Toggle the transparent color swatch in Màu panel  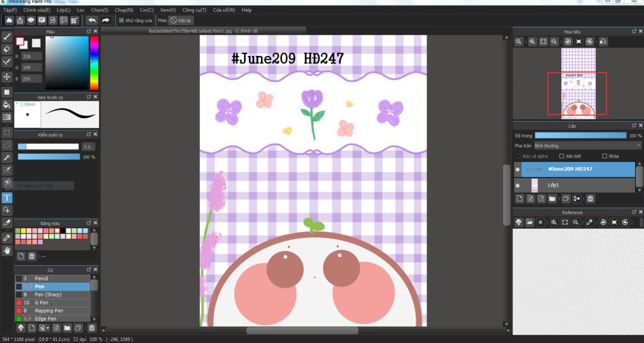[x=36, y=43]
